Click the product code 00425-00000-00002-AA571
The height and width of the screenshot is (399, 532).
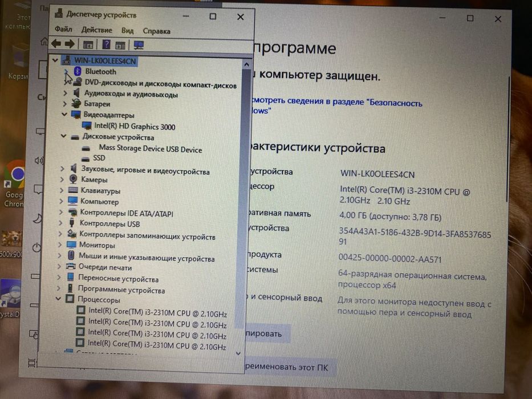coord(390,259)
